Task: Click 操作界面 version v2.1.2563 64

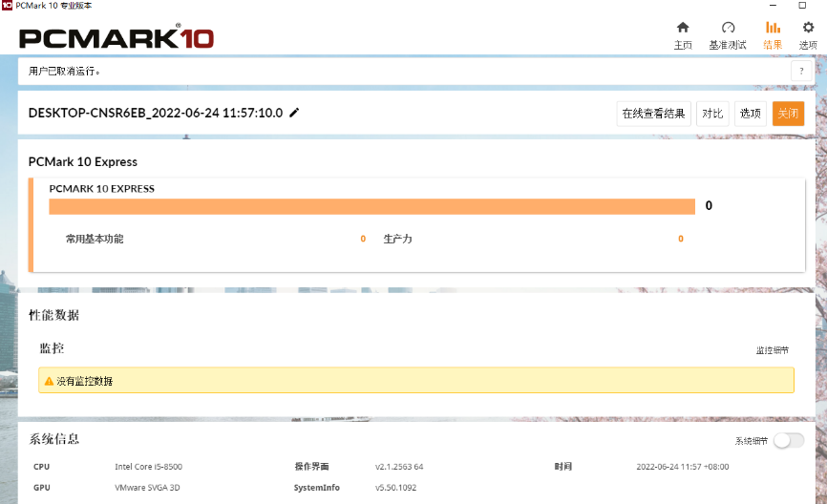Action: click(399, 467)
